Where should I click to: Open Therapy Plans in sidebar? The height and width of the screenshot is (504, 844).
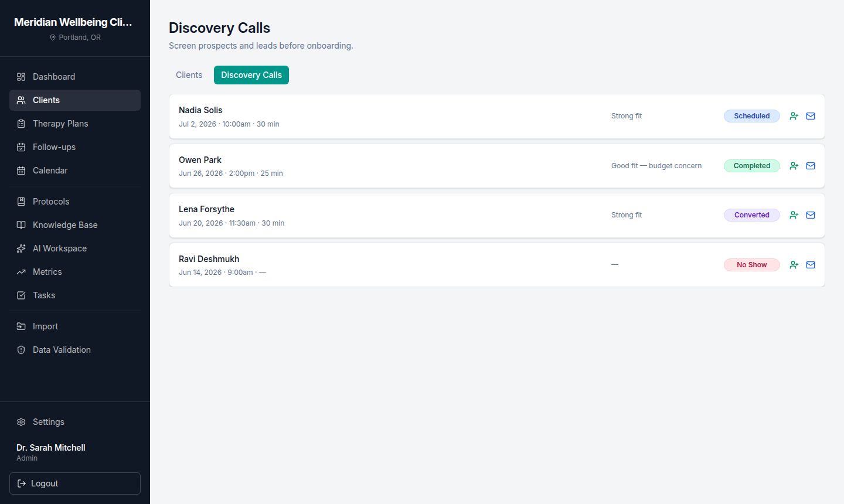tap(75, 124)
